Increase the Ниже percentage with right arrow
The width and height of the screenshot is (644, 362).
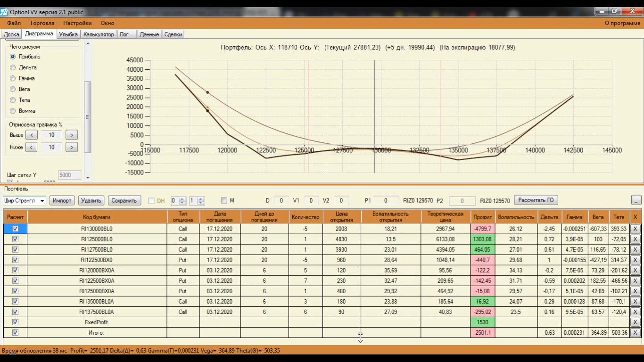[x=72, y=147]
